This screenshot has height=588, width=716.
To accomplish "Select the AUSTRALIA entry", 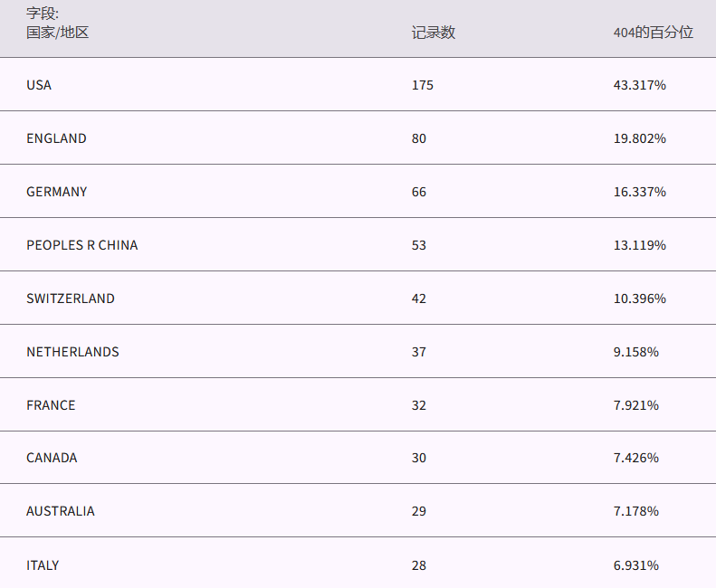I will [60, 511].
